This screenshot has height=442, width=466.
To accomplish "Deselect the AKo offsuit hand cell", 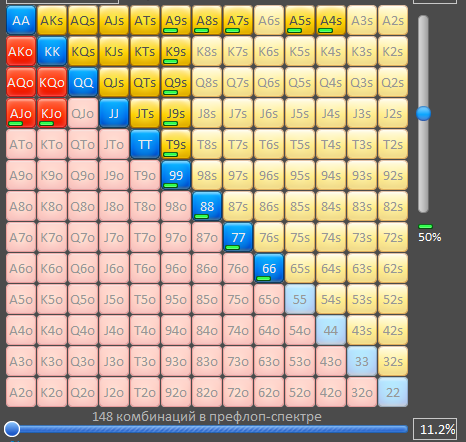I will pyautogui.click(x=21, y=51).
